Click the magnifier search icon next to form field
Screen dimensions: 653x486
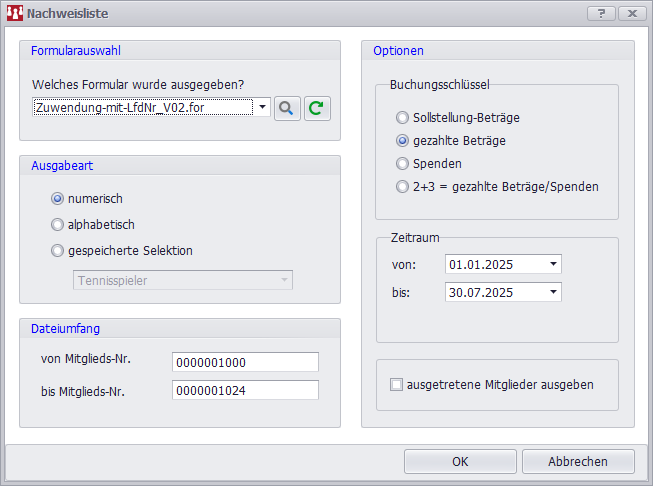pyautogui.click(x=287, y=107)
